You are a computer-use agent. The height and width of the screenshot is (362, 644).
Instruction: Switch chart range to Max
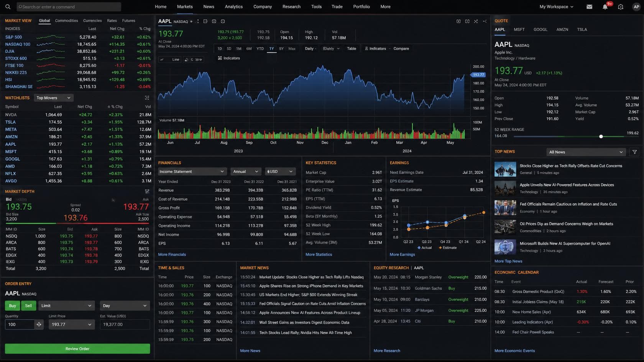pos(292,49)
